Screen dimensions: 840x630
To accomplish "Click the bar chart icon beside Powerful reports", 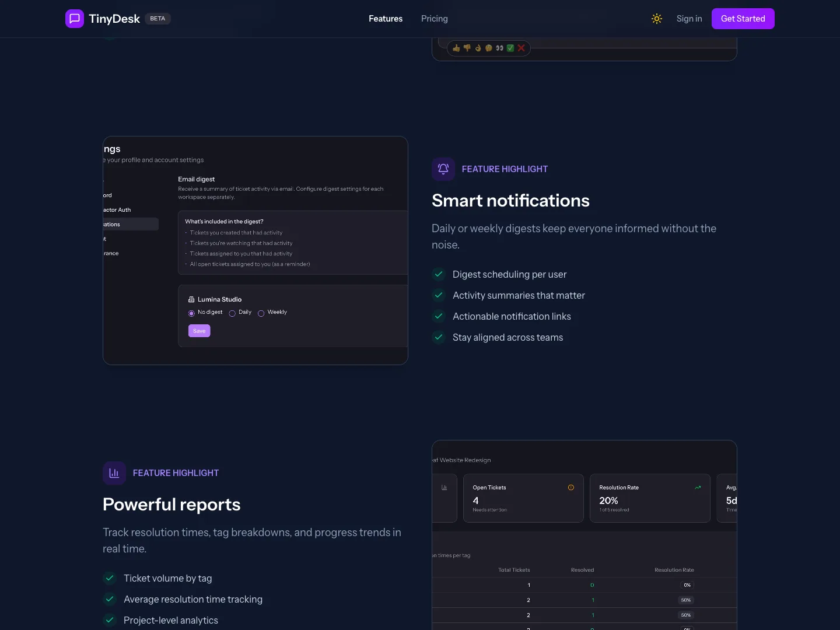I will click(114, 473).
